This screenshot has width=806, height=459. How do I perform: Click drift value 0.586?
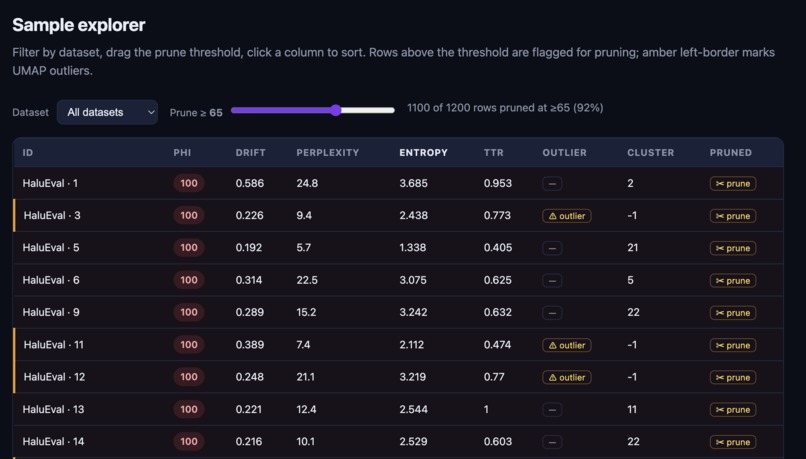pos(250,183)
